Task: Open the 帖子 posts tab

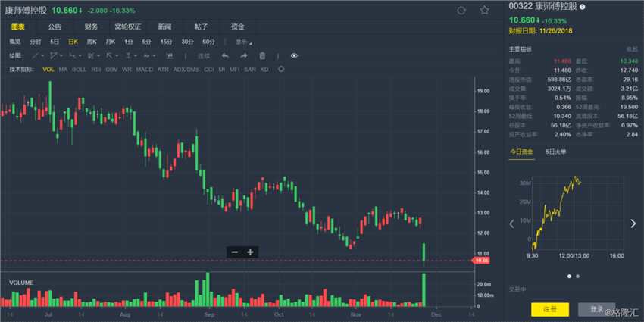Action: point(201,27)
